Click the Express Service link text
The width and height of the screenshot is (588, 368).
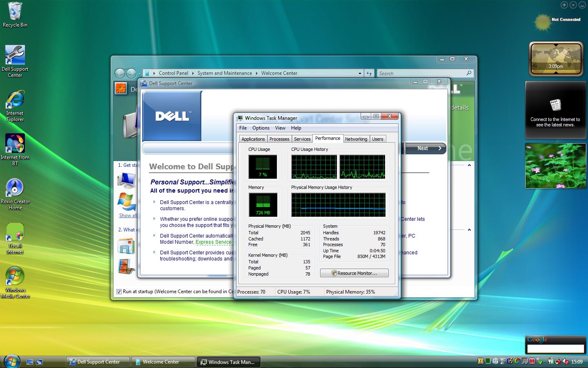(214, 242)
